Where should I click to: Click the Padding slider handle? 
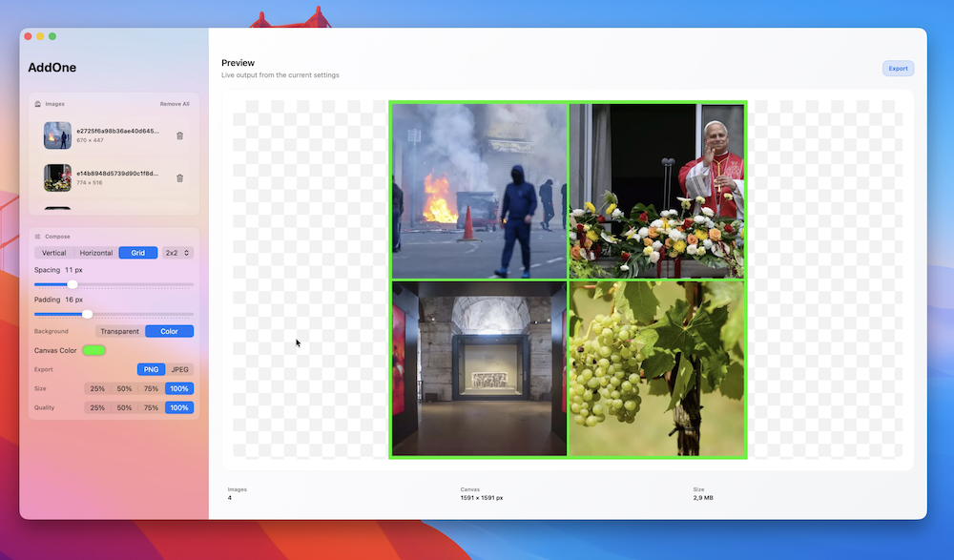pos(87,314)
